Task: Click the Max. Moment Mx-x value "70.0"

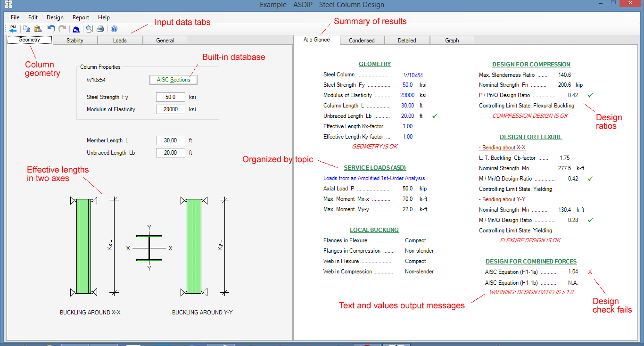Action: click(408, 199)
